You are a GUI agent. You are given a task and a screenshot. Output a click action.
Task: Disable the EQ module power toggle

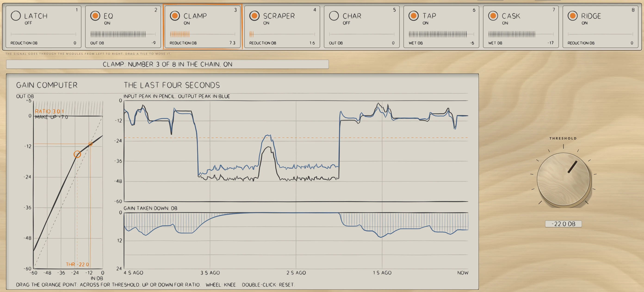pyautogui.click(x=95, y=16)
